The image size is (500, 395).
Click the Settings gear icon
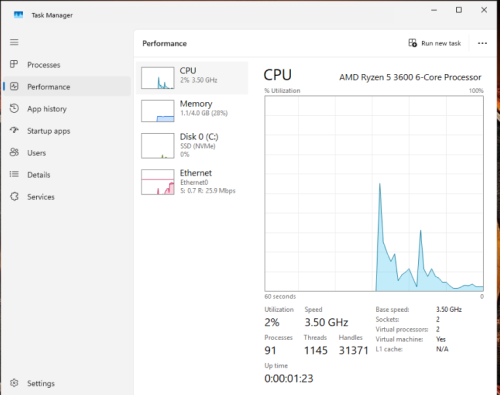[x=14, y=383]
